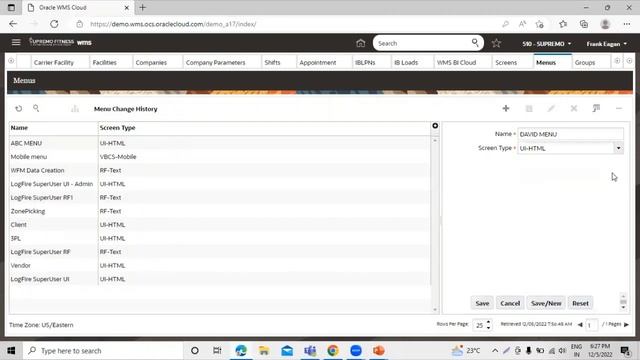Open Microsoft Edge from taskbar
The height and width of the screenshot is (360, 640).
coord(241,351)
